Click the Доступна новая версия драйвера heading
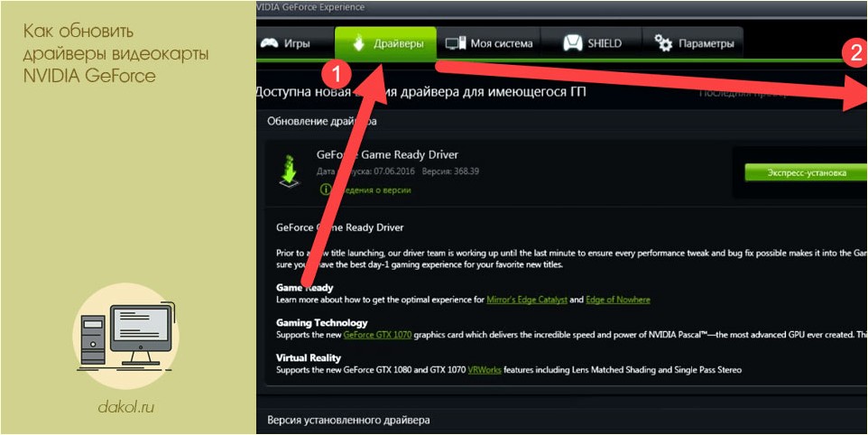The width and height of the screenshot is (868, 435). click(x=420, y=92)
